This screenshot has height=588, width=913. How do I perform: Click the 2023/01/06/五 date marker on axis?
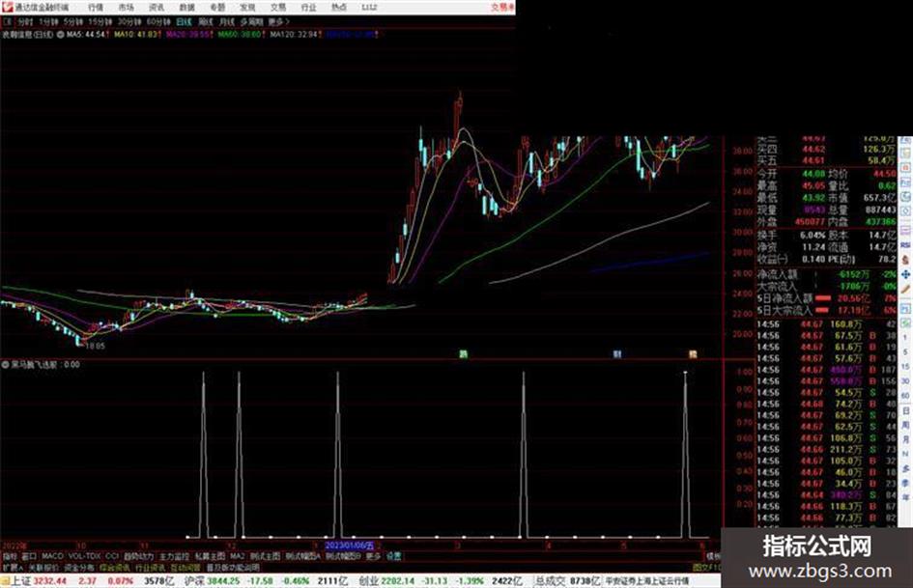click(x=350, y=546)
